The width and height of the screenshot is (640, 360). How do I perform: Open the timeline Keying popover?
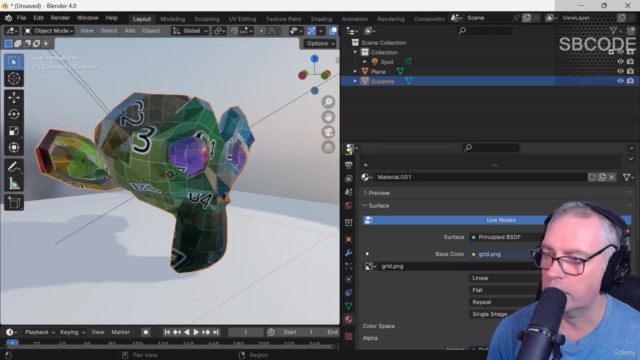pos(72,332)
